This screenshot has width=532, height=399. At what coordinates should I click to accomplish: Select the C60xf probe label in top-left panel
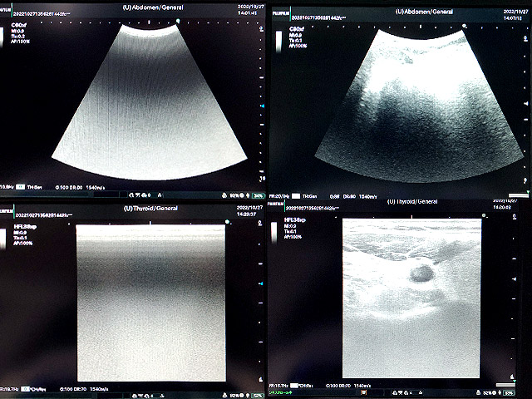coord(18,25)
